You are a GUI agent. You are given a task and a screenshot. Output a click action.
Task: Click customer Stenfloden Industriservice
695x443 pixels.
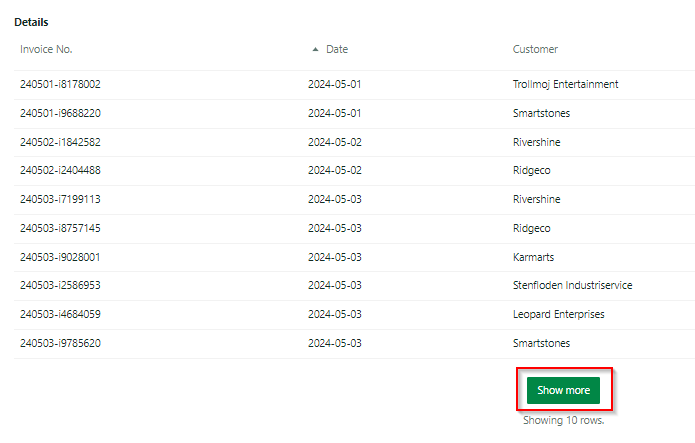pyautogui.click(x=573, y=285)
